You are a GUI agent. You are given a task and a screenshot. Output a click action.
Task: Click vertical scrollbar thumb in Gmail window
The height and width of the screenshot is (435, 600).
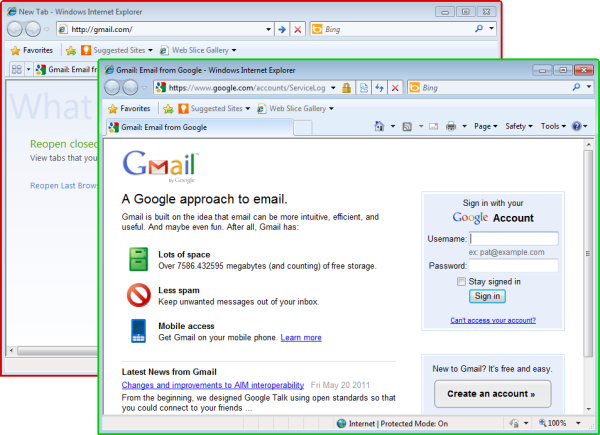click(588, 254)
